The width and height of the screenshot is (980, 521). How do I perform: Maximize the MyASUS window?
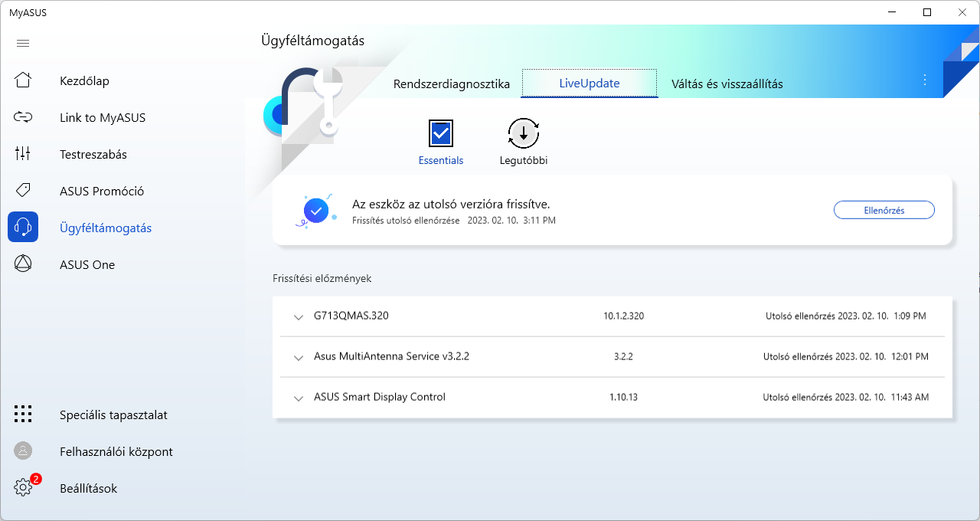[926, 12]
